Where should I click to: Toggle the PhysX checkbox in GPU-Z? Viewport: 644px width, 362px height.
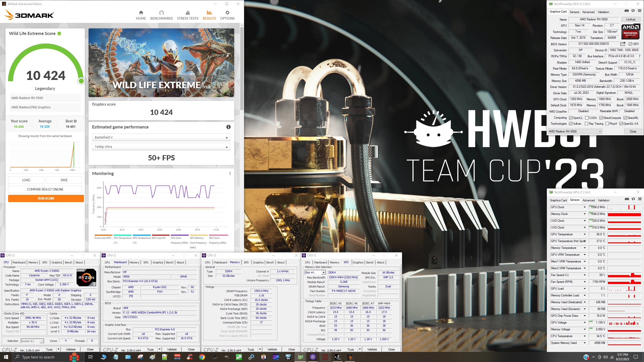pos(607,124)
